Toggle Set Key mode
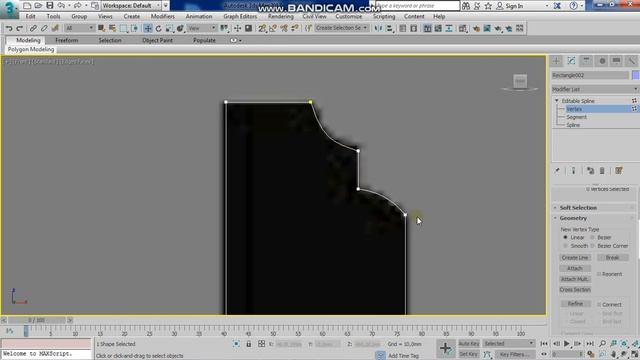640x360 pixels. [x=469, y=354]
